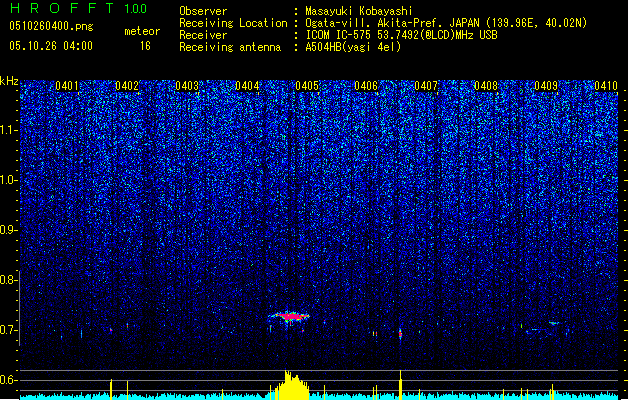629x400 pixels.
Task: Click the meteor count value 16
Action: point(145,46)
